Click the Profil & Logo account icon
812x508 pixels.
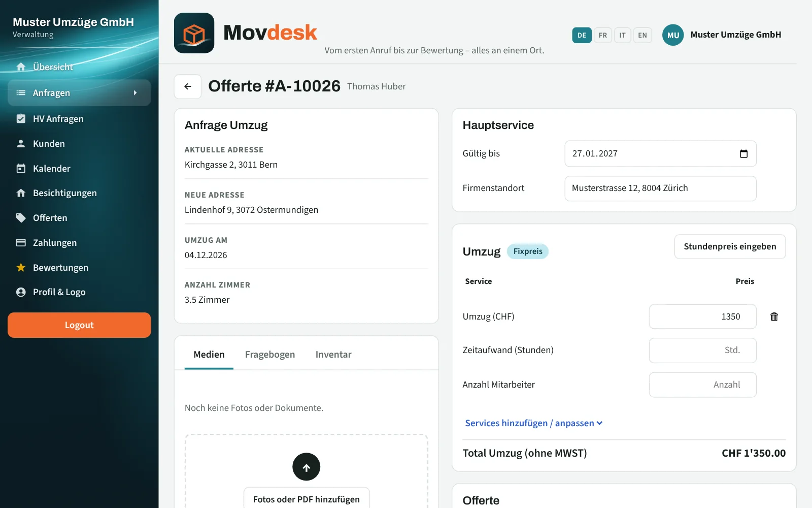(21, 292)
